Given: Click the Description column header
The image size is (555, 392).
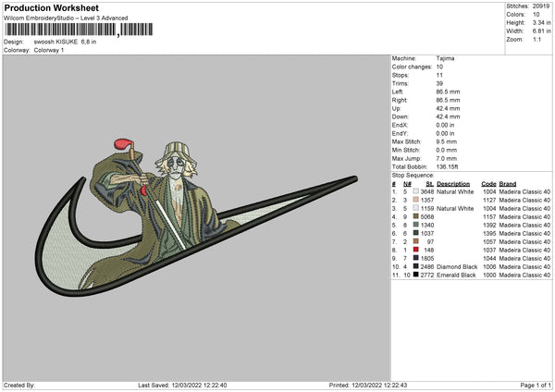Looking at the screenshot, I should point(453,184).
